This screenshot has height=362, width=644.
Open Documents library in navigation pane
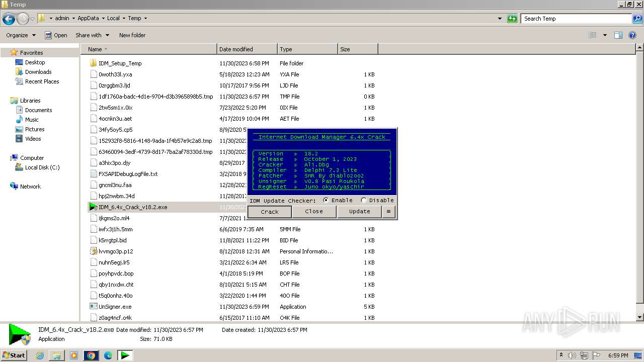(x=38, y=110)
